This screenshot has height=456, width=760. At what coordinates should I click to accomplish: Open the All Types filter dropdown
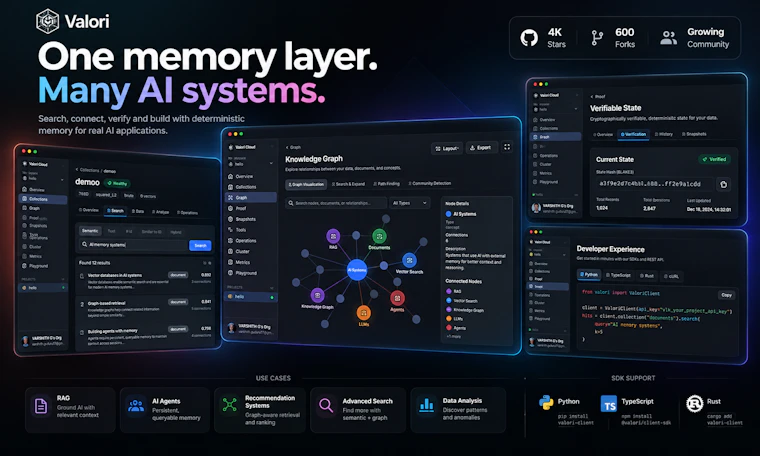click(x=410, y=203)
